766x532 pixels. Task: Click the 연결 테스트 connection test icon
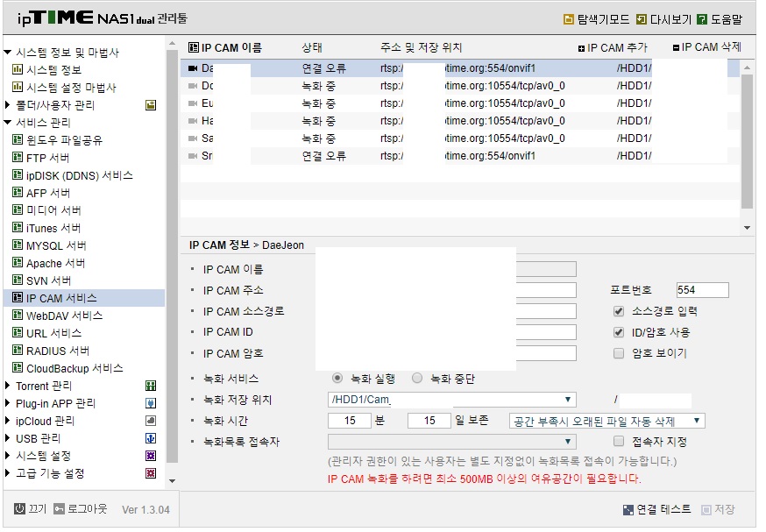pyautogui.click(x=628, y=510)
